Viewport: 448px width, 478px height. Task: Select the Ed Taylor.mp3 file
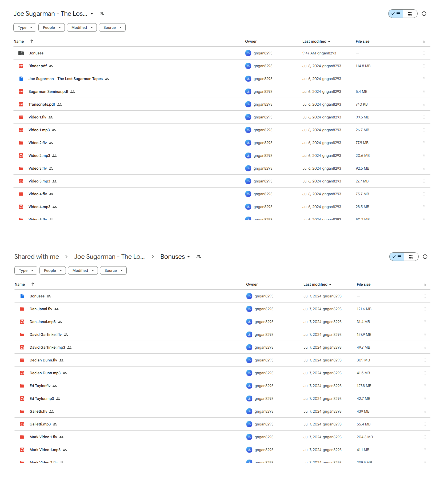pyautogui.click(x=222, y=399)
